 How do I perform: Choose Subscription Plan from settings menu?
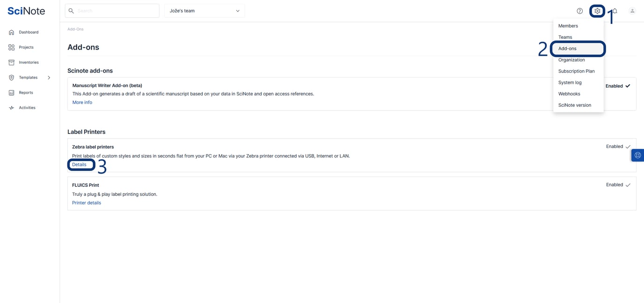pos(576,71)
